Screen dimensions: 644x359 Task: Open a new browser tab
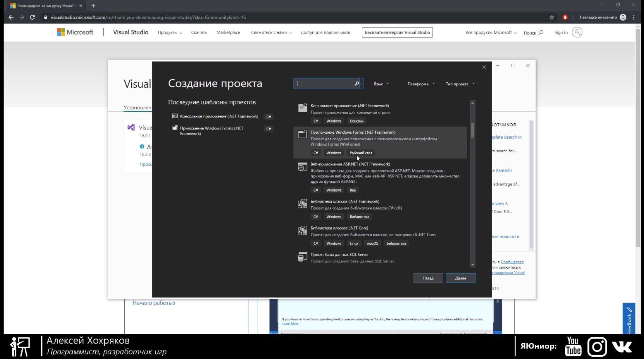pyautogui.click(x=93, y=6)
